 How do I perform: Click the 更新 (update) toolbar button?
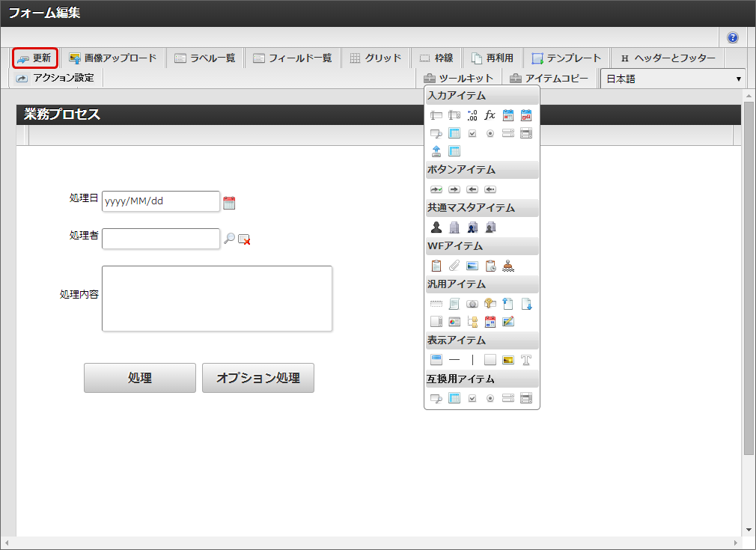35,58
